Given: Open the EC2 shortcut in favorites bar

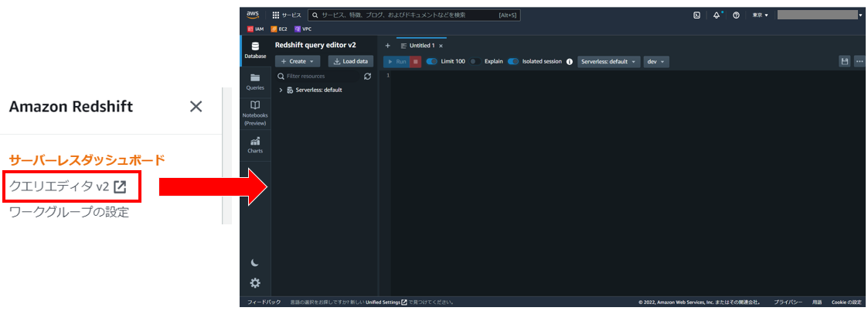Looking at the screenshot, I should pyautogui.click(x=278, y=29).
